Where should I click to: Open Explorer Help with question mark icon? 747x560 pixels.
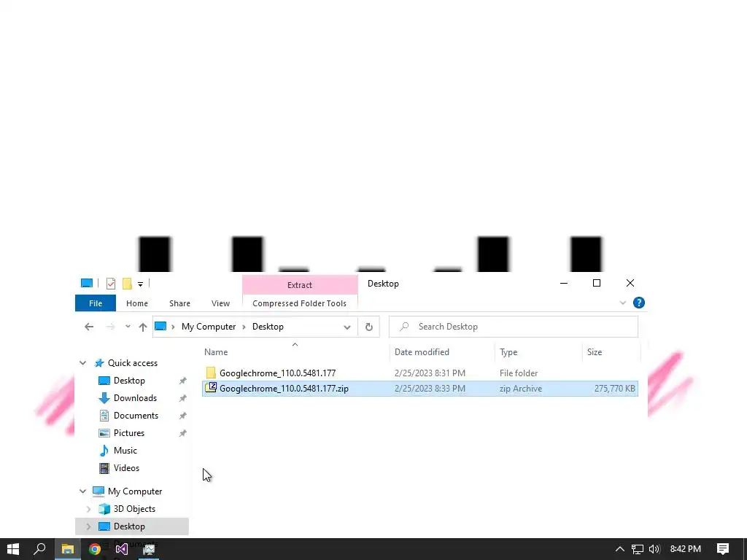[x=639, y=303]
